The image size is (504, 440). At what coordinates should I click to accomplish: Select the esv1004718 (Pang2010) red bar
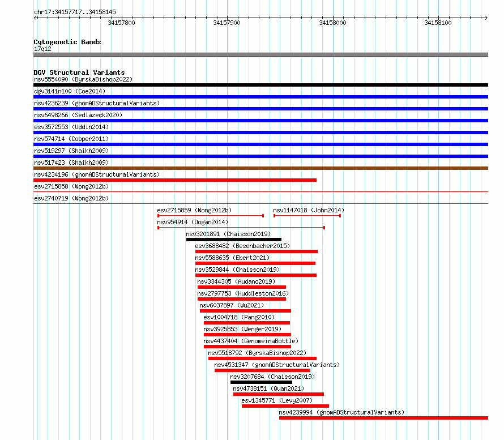point(247,323)
